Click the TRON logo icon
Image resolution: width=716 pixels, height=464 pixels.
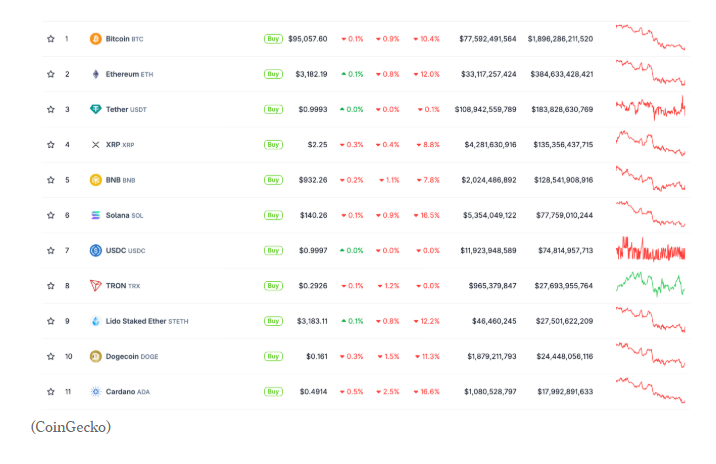coord(96,286)
